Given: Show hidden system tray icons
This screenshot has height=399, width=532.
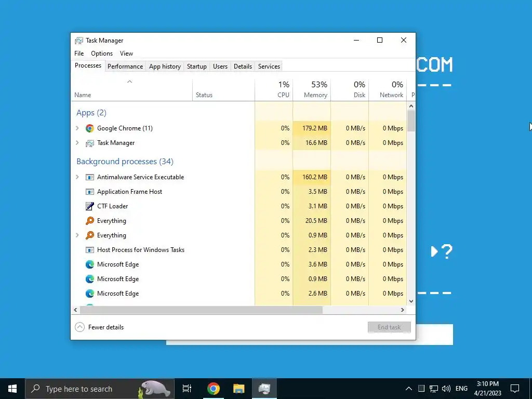Looking at the screenshot, I should coord(409,389).
